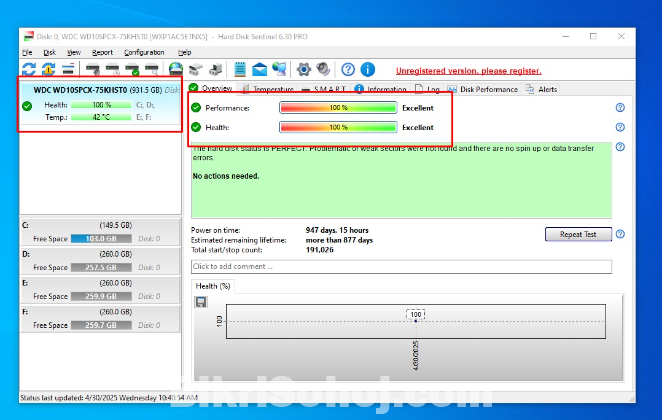Click the blue envelope e-mail icon
This screenshot has height=420, width=662.
pyautogui.click(x=259, y=69)
